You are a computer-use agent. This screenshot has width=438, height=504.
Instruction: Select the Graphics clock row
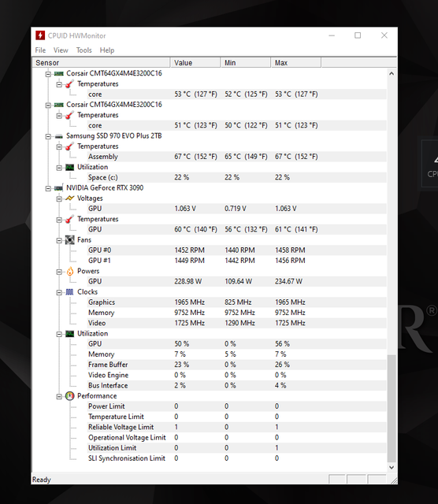(x=237, y=302)
